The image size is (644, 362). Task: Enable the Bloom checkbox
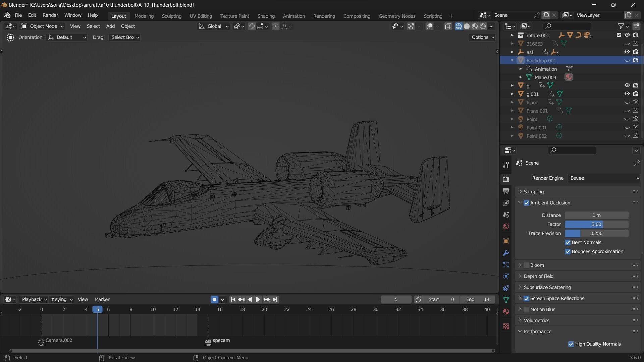526,265
